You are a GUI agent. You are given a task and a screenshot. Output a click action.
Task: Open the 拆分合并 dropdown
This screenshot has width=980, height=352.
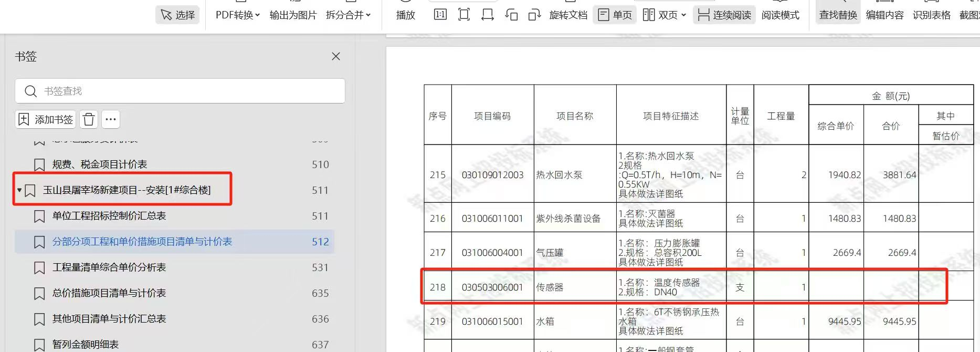pyautogui.click(x=348, y=15)
